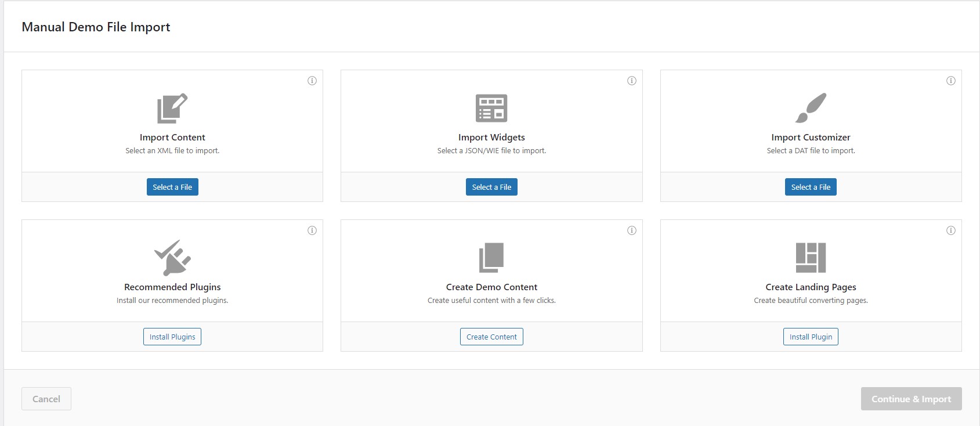Click the info icon on Import Customizer card
The image size is (980, 426).
[951, 81]
